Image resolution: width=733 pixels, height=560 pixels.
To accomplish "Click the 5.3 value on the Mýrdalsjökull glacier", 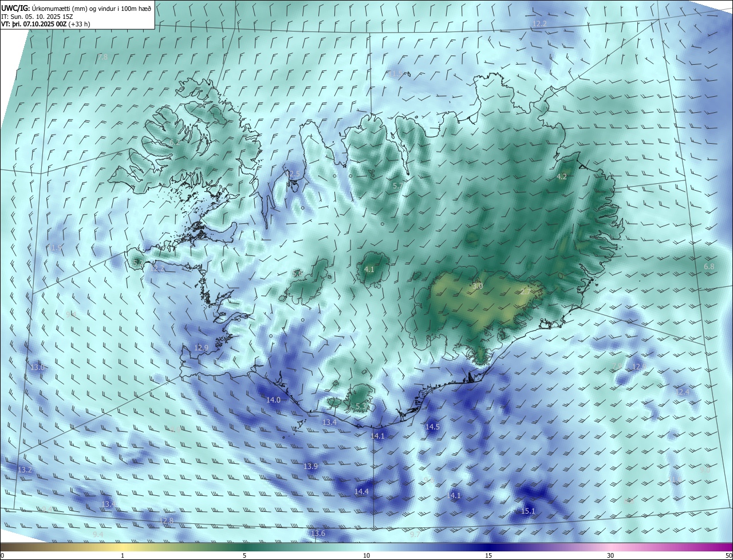I will pyautogui.click(x=361, y=407).
